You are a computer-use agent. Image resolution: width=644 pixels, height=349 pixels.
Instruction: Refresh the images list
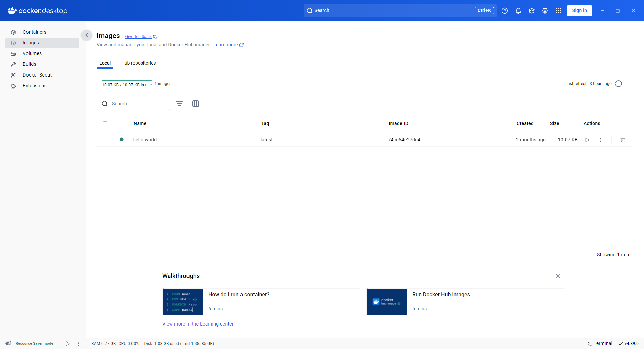click(x=619, y=84)
